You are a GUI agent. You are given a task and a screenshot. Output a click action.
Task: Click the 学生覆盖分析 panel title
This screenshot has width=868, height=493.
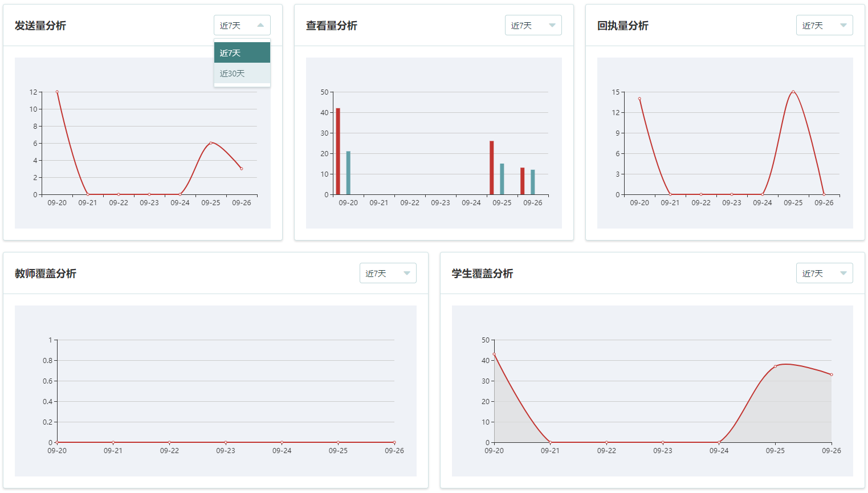(483, 274)
